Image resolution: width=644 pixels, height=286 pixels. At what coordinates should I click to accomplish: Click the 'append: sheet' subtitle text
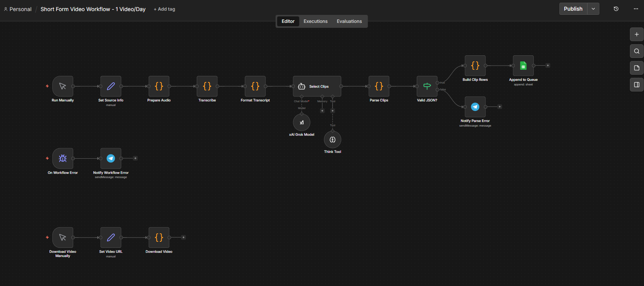tap(523, 85)
